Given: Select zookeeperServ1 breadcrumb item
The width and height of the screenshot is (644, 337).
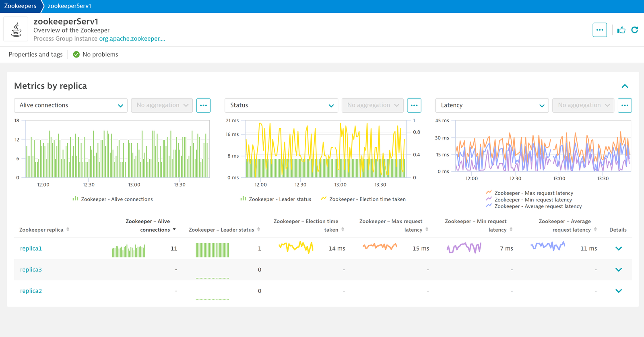Looking at the screenshot, I should [x=69, y=6].
